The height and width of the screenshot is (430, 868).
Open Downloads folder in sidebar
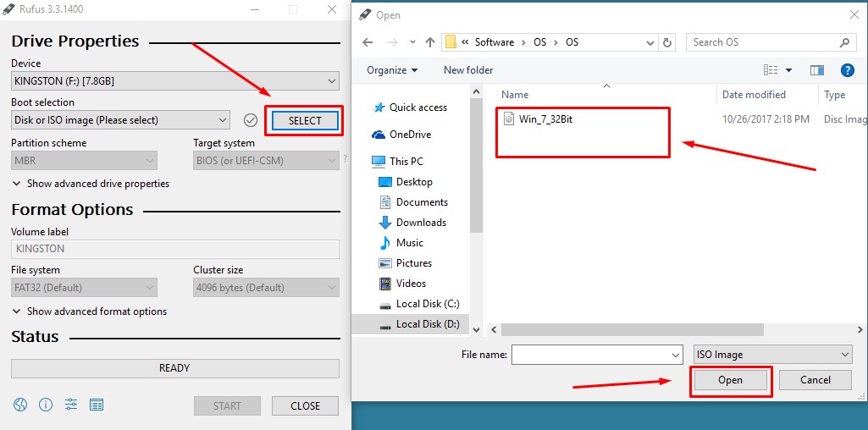coord(413,223)
